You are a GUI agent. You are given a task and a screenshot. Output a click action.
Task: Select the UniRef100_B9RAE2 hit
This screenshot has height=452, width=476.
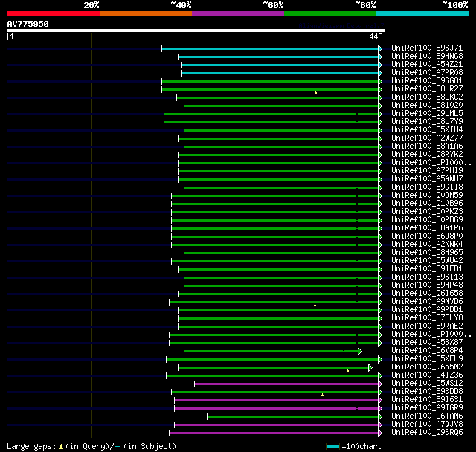pyautogui.click(x=427, y=326)
